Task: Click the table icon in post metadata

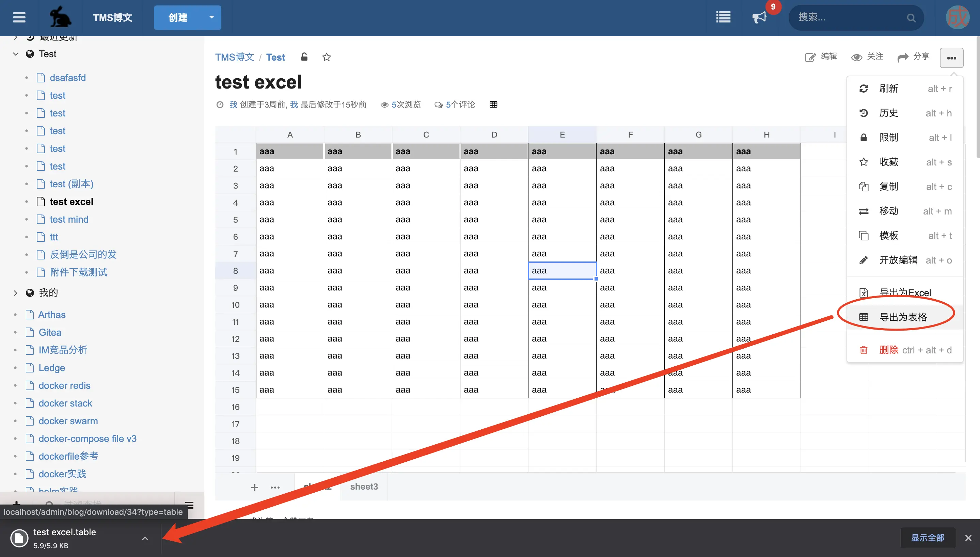Action: (x=493, y=105)
